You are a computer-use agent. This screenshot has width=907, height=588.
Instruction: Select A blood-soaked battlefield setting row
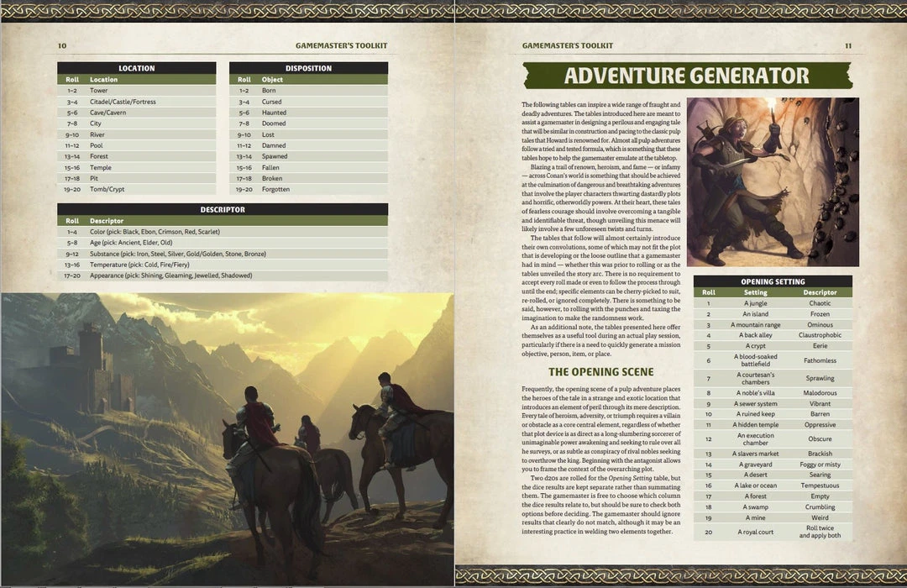point(756,360)
